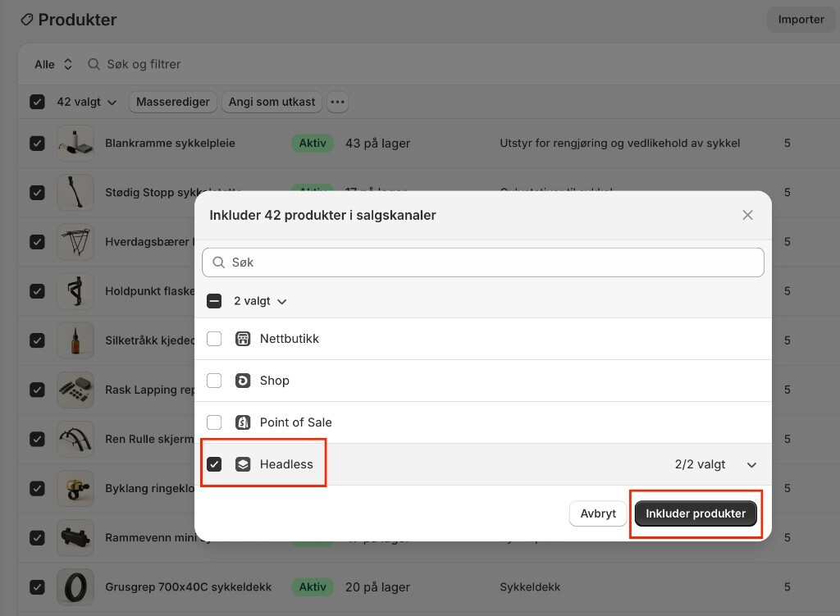Toggle the dialog's 2 valgt select-all checkbox

[214, 301]
